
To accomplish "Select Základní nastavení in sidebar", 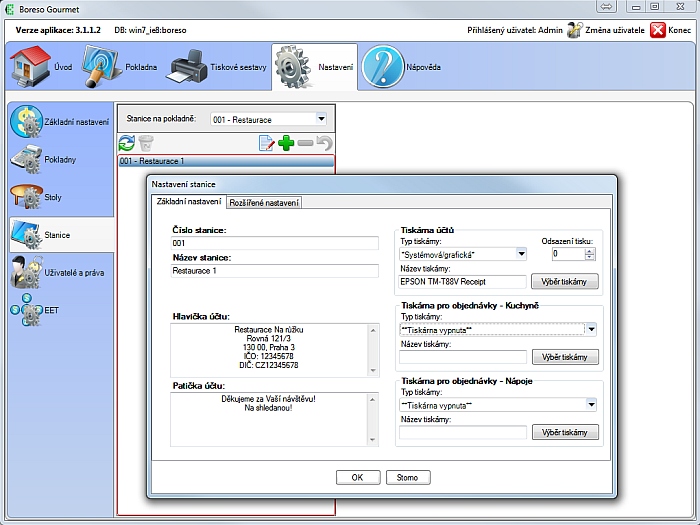I will coord(58,121).
